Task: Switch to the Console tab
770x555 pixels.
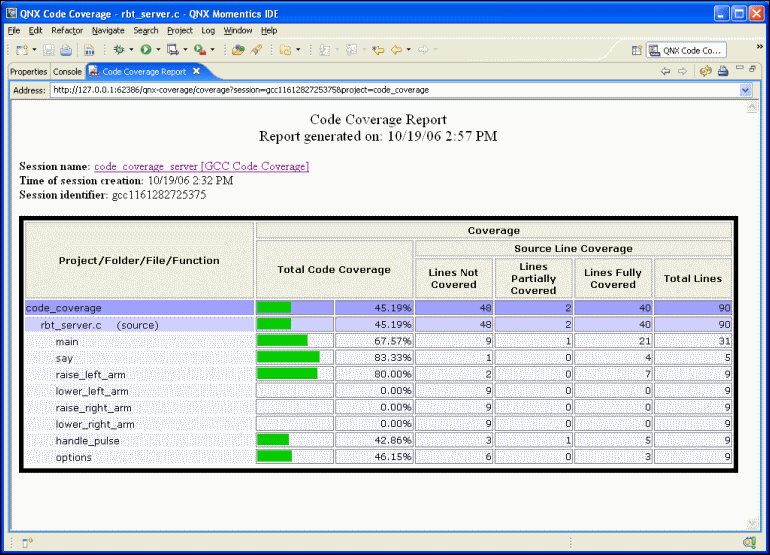Action: [67, 72]
